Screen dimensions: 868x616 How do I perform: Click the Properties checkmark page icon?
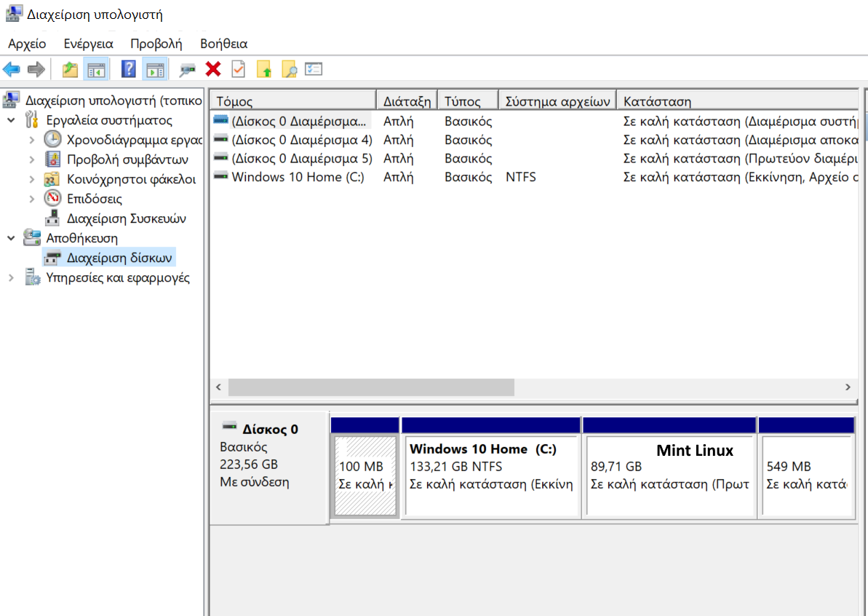pos(239,69)
